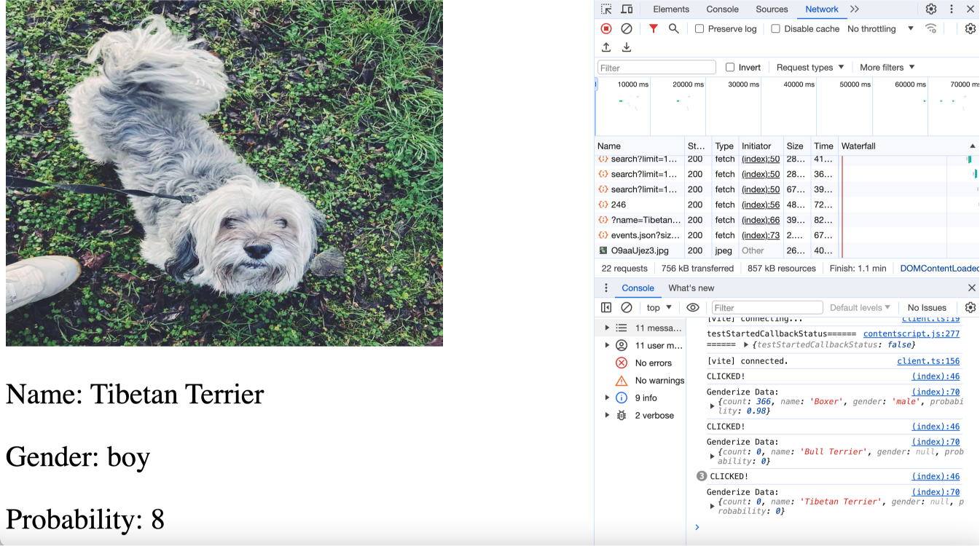
Task: Switch to the Elements tab
Action: (x=671, y=9)
